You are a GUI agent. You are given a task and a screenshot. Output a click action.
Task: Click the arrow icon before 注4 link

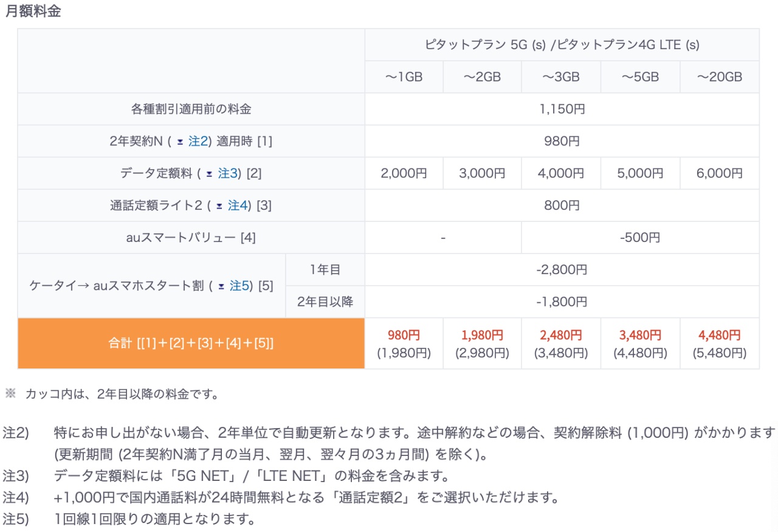point(219,206)
